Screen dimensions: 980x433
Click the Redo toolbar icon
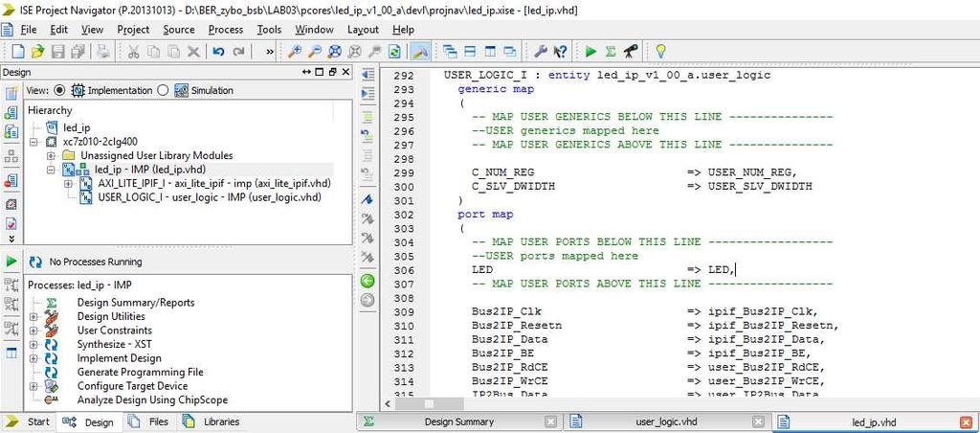[x=238, y=52]
